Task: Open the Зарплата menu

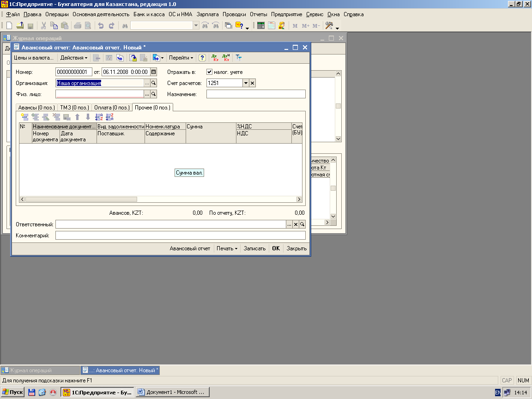Action: pos(208,14)
